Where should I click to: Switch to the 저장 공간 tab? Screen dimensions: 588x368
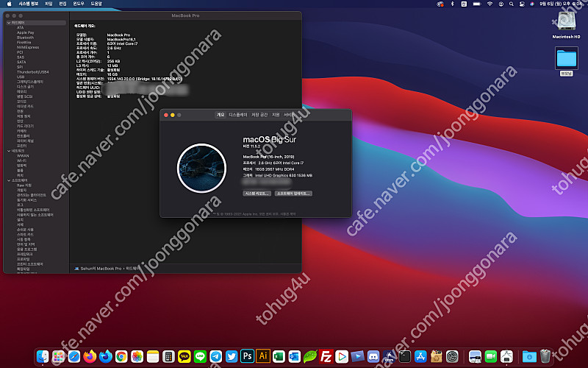(x=259, y=115)
